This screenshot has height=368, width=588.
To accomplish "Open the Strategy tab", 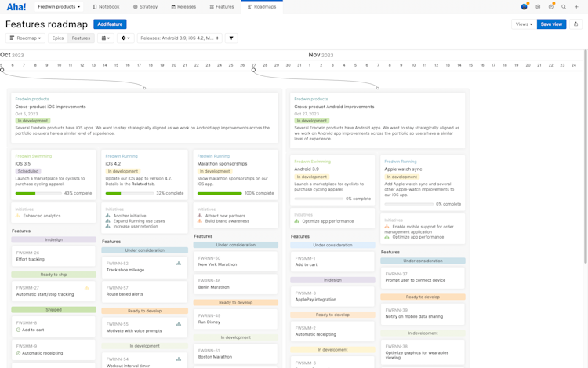I will pos(146,7).
